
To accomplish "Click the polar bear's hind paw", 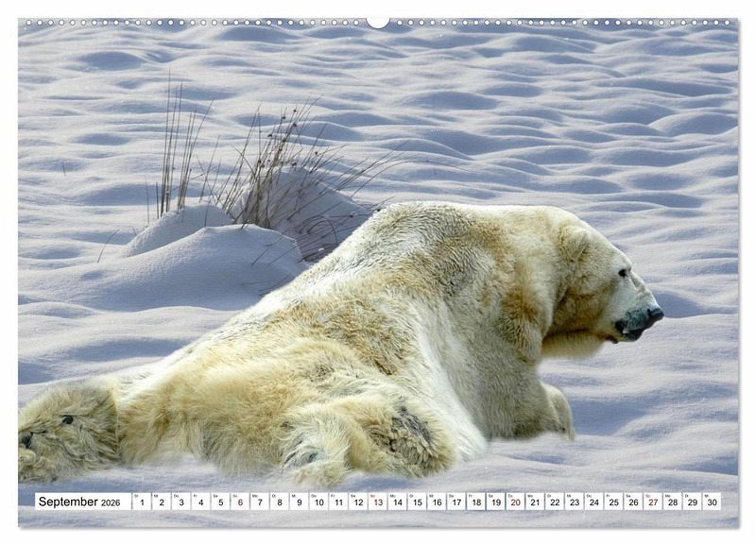I will [61, 430].
